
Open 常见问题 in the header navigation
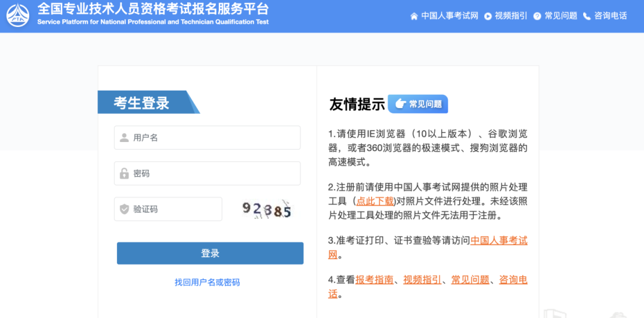(x=561, y=16)
